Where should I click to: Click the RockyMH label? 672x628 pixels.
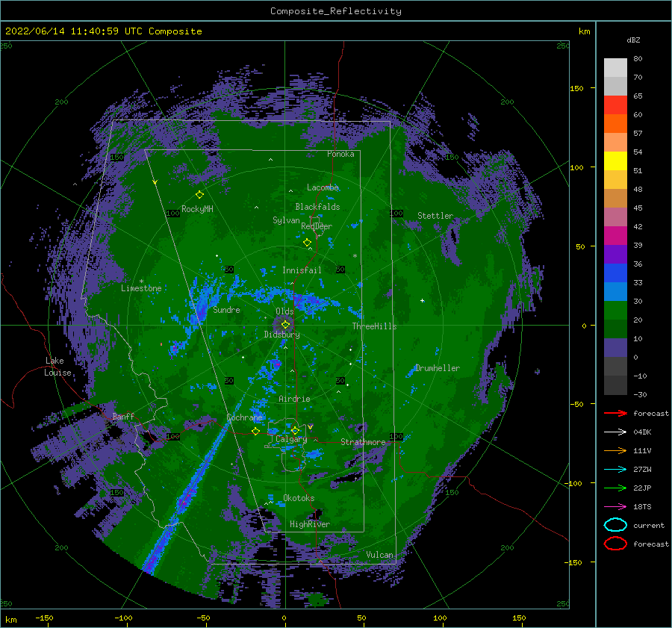coord(197,209)
